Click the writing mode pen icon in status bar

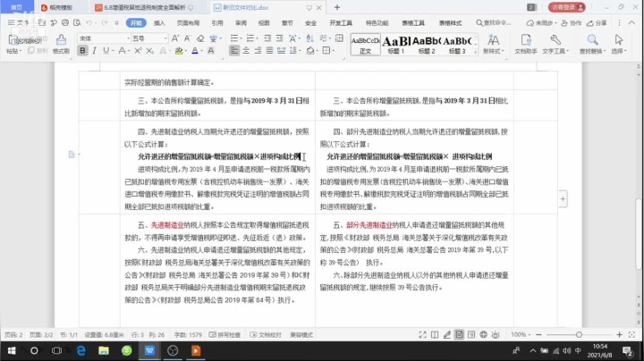[x=447, y=335]
